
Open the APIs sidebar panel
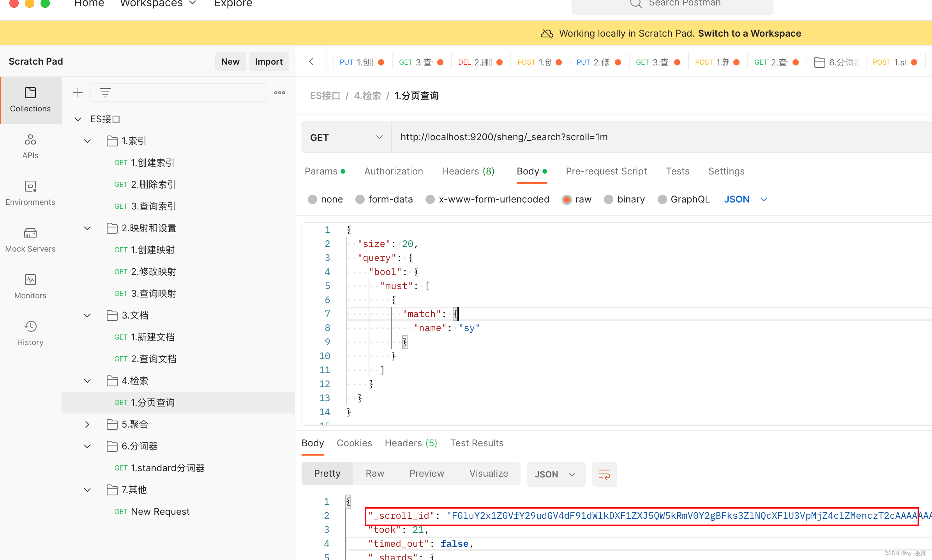point(30,147)
